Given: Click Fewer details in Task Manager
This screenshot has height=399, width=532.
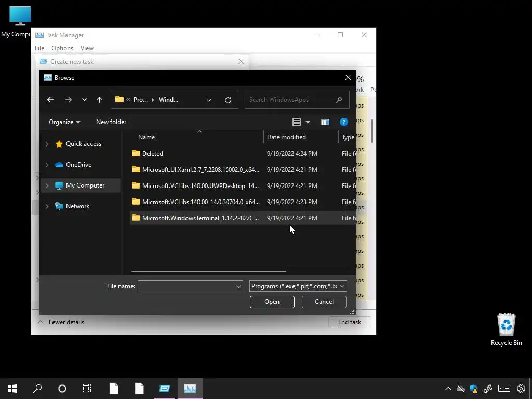Looking at the screenshot, I should (61, 322).
